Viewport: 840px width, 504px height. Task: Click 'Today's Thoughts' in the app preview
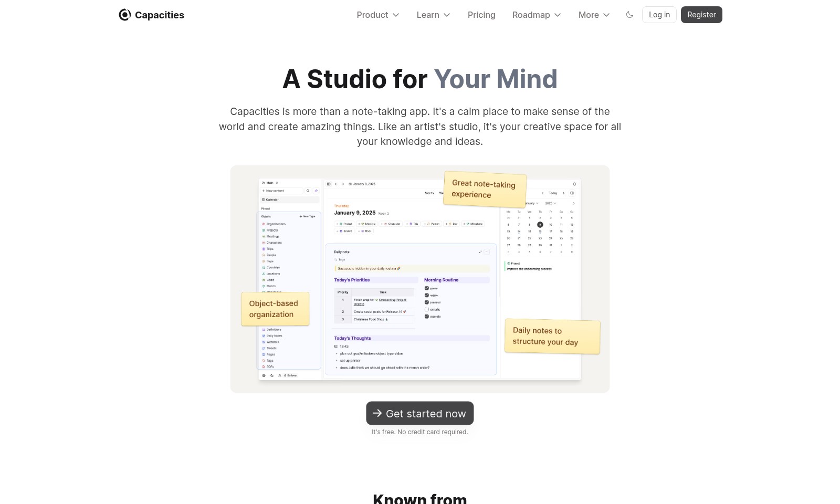352,338
